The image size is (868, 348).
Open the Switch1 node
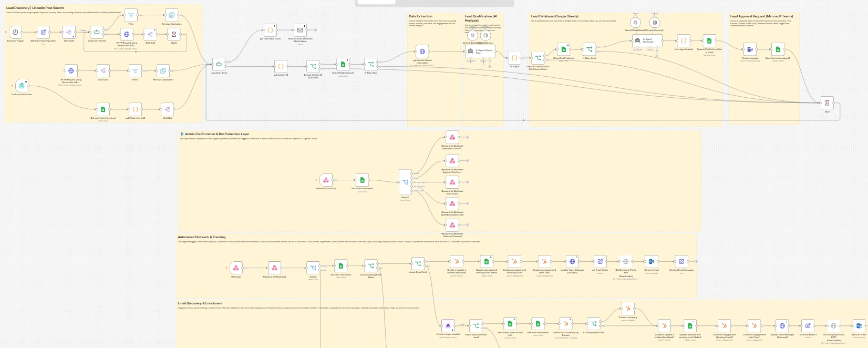click(405, 182)
